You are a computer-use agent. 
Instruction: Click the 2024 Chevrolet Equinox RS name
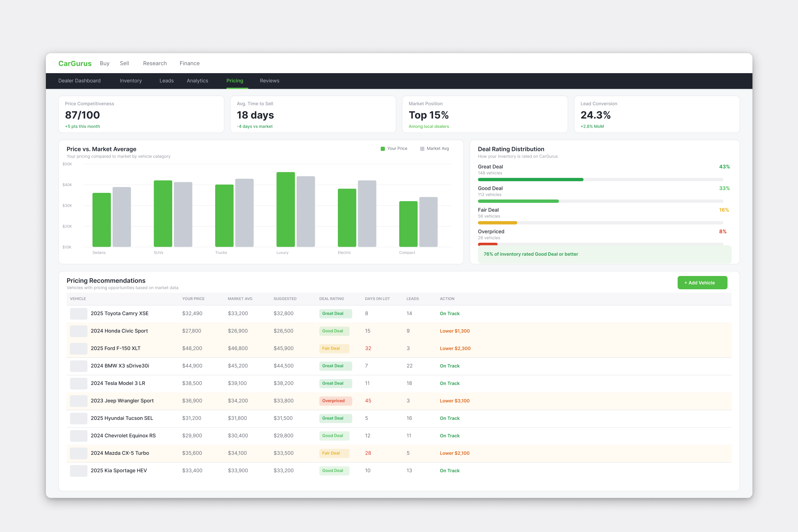(x=123, y=436)
